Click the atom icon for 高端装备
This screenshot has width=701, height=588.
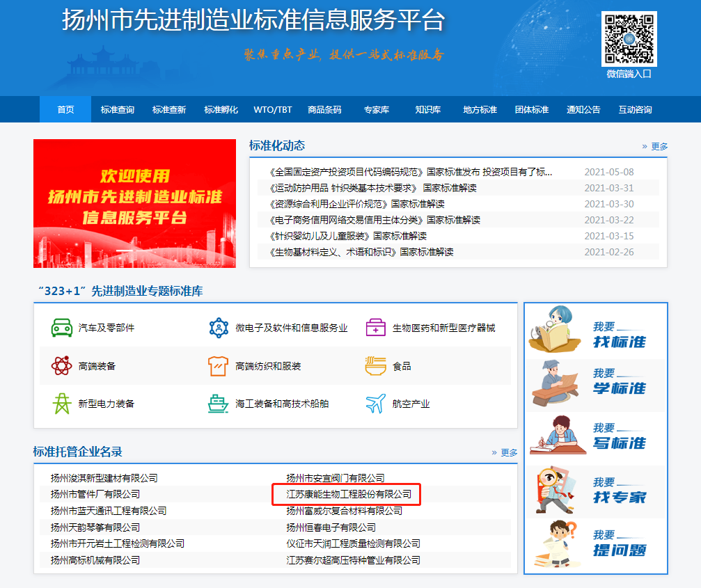coord(61,366)
